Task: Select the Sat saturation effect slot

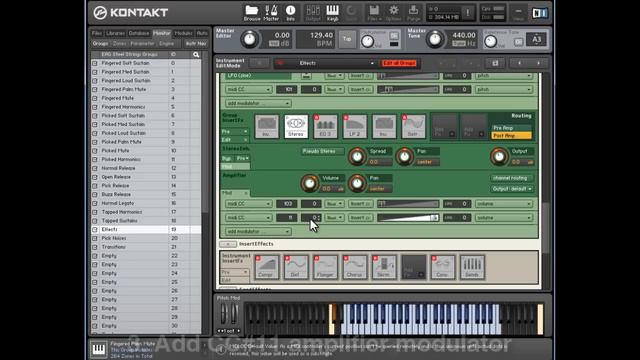Action: coord(413,126)
